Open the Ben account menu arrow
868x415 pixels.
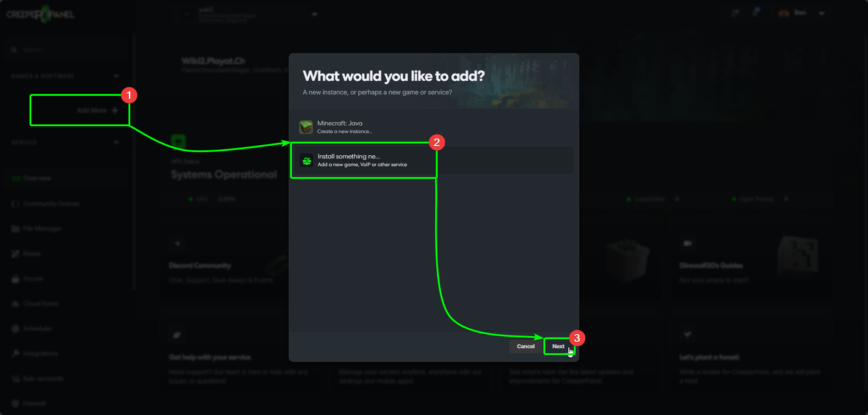point(821,13)
